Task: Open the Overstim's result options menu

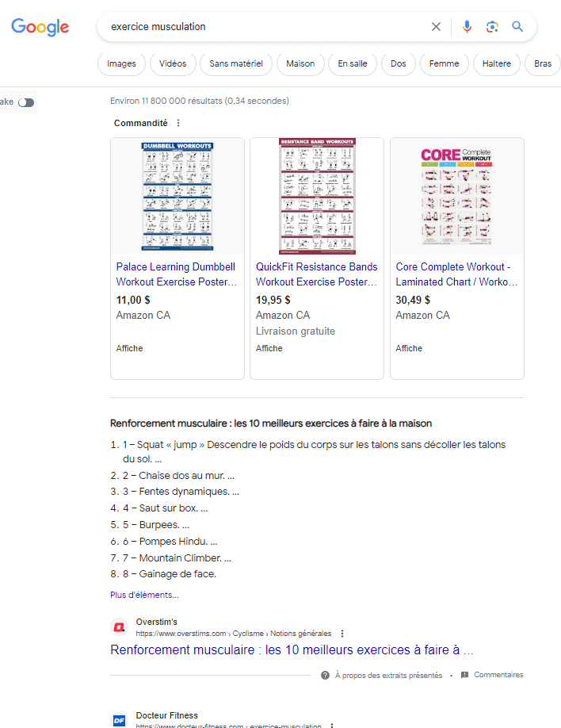Action: (x=342, y=633)
